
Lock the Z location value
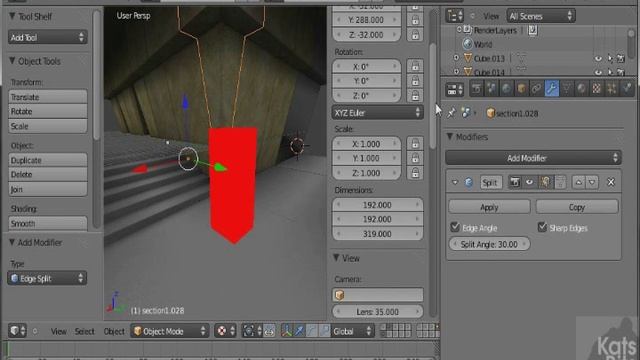415,35
